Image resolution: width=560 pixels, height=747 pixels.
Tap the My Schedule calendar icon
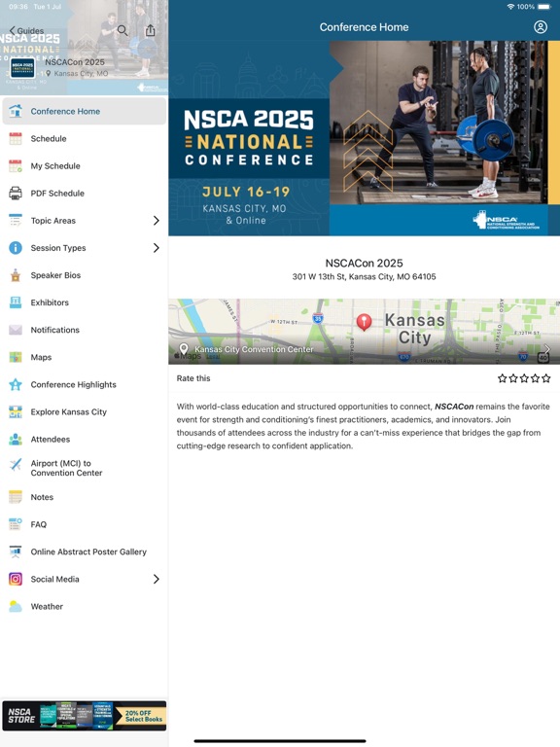[x=16, y=165]
